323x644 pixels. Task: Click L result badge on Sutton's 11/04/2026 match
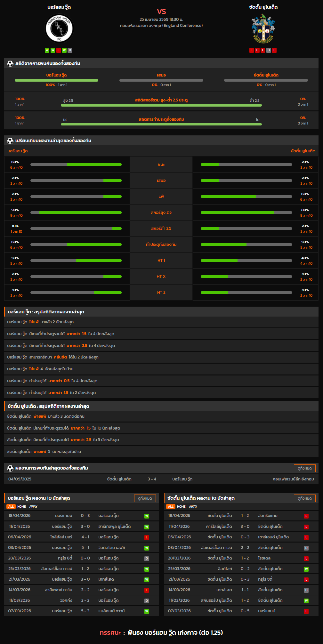pos(306,527)
